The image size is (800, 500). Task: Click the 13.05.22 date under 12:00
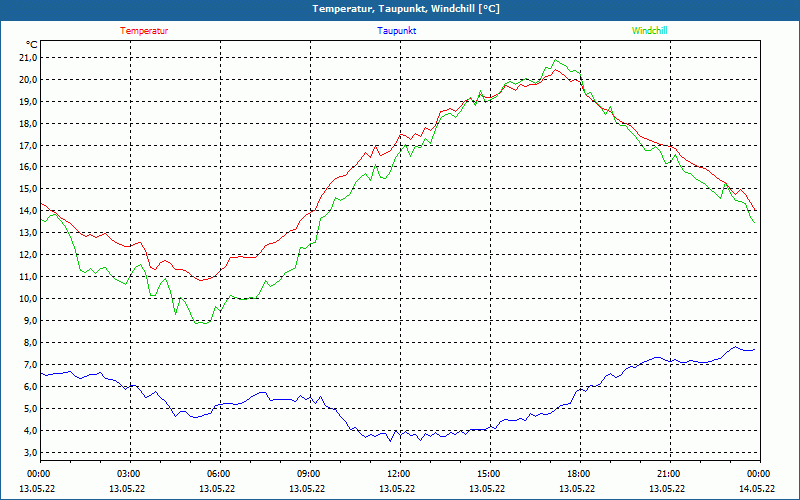point(397,488)
